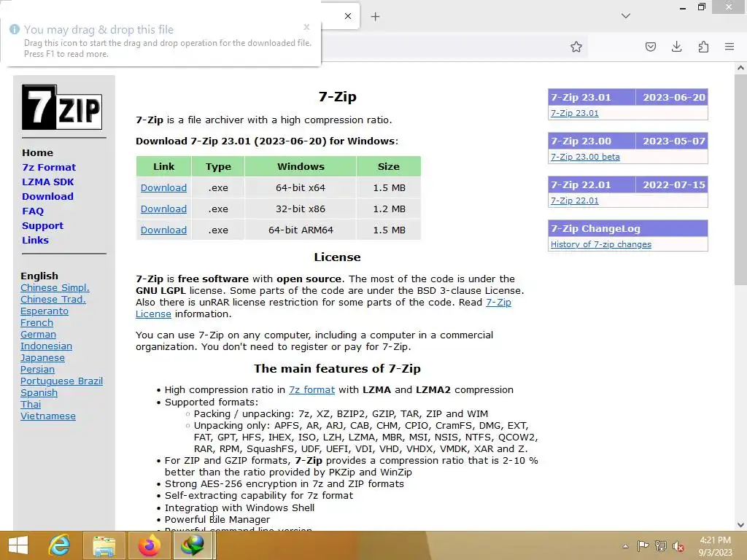Viewport: 747px width, 560px height.
Task: Open the Download sidebar page
Action: tap(47, 196)
